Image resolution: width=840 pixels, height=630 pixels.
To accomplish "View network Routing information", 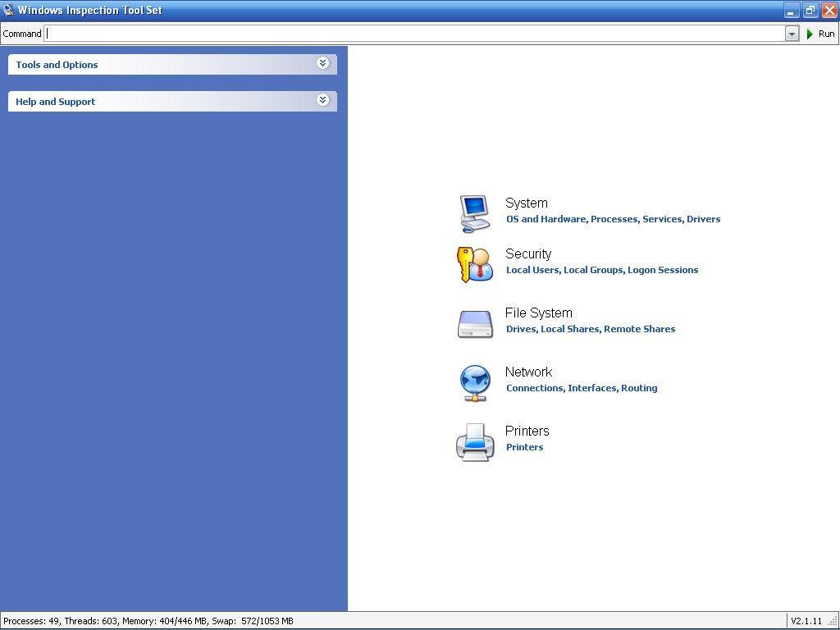I will pyautogui.click(x=640, y=388).
